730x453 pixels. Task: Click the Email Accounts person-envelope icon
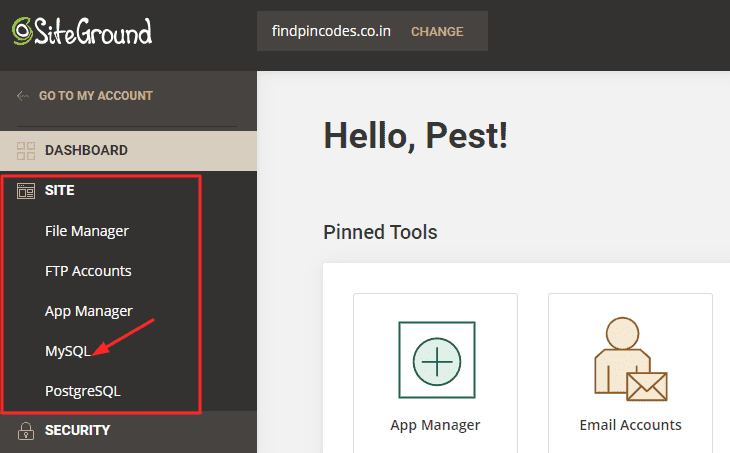pyautogui.click(x=631, y=359)
